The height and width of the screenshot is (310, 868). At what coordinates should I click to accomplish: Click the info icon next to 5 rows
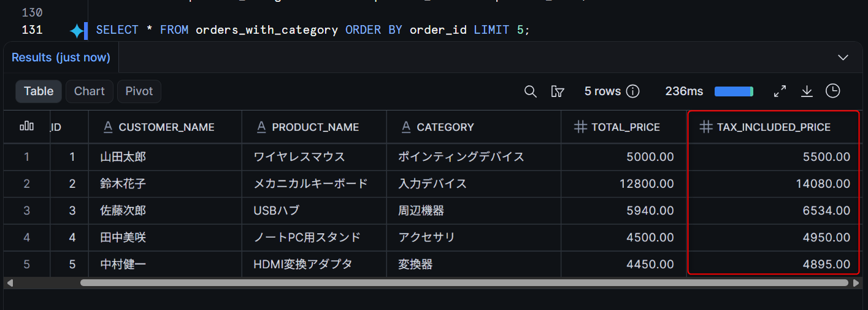tap(633, 91)
